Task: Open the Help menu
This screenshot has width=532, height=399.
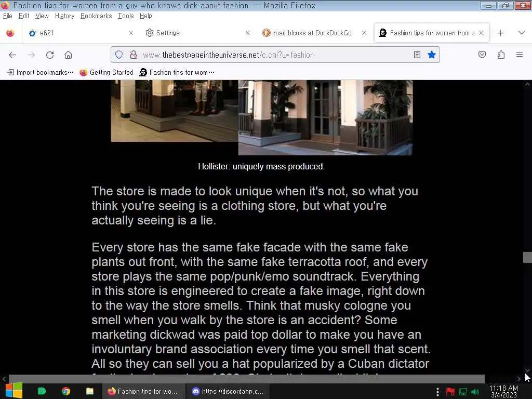Action: (x=146, y=16)
